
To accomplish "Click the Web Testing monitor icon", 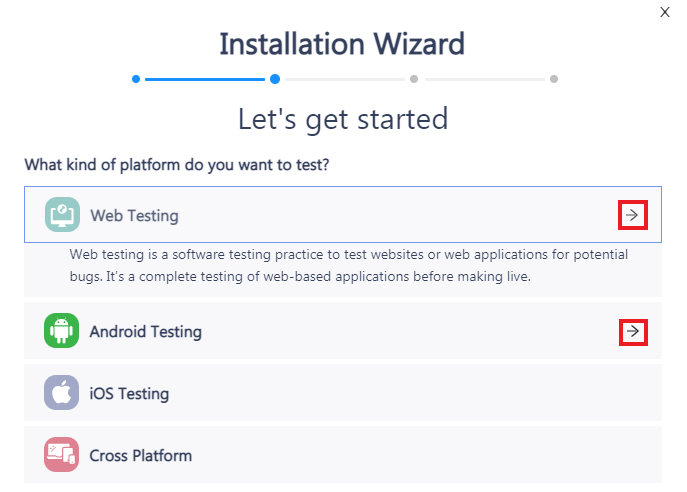I will click(62, 215).
